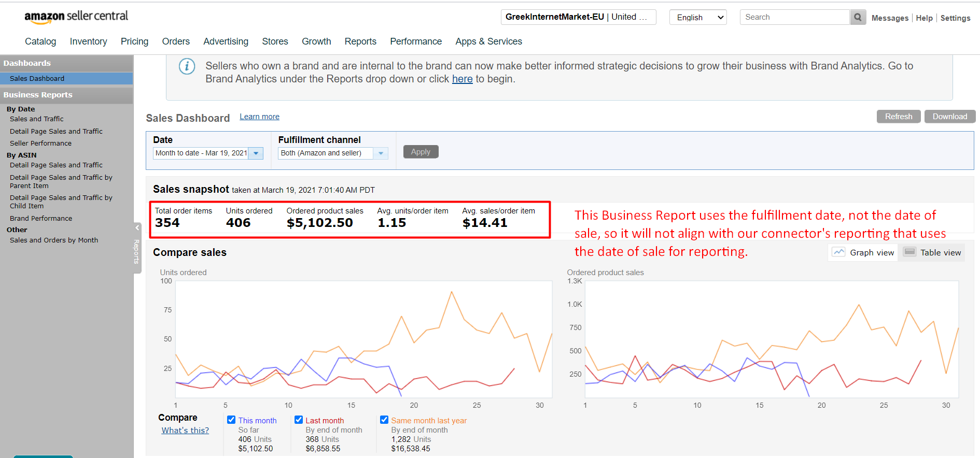The image size is (980, 458).
Task: Open the Reports menu
Action: tap(360, 41)
